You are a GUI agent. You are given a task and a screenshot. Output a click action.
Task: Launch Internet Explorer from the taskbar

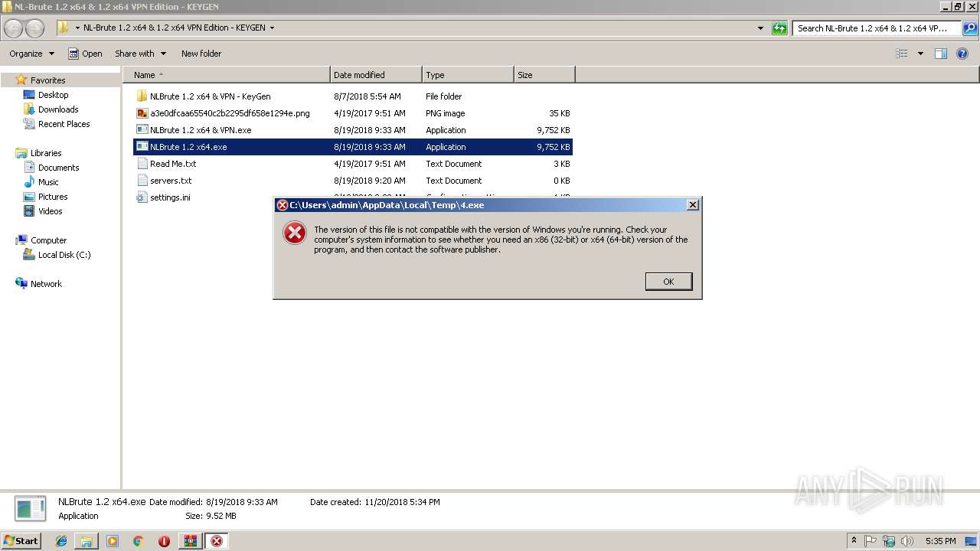61,541
